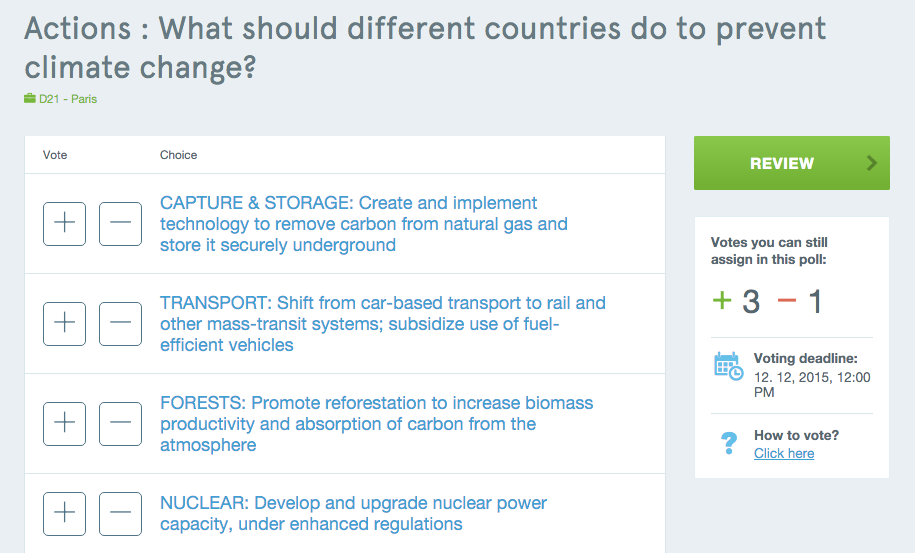This screenshot has width=915, height=553.
Task: Click the blue question mark help icon
Action: (729, 443)
